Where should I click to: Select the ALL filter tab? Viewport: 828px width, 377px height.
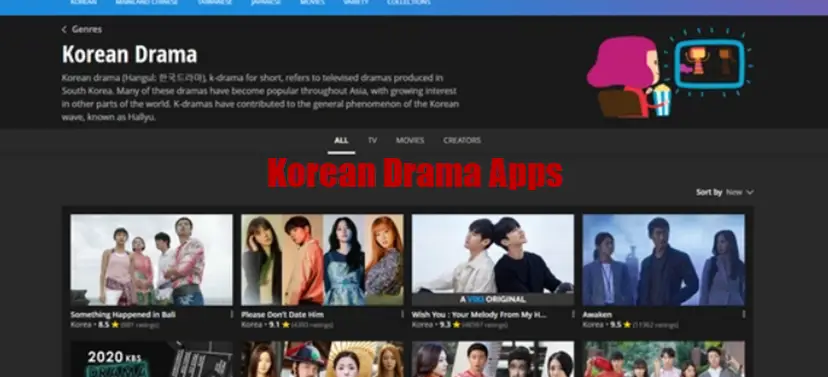341,140
